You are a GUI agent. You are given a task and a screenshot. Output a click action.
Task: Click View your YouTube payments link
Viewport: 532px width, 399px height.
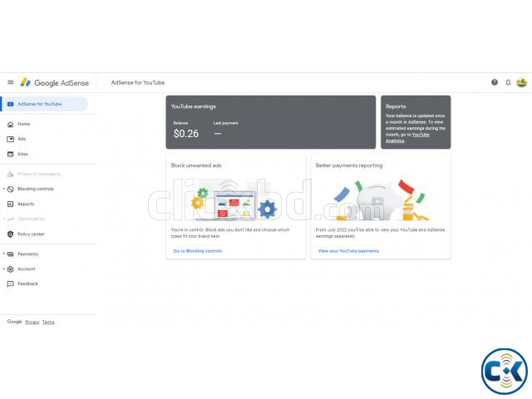[348, 251]
